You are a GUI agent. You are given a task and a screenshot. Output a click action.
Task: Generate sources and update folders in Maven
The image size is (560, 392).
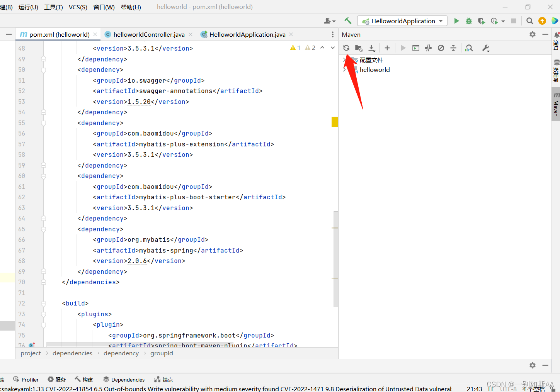[359, 48]
